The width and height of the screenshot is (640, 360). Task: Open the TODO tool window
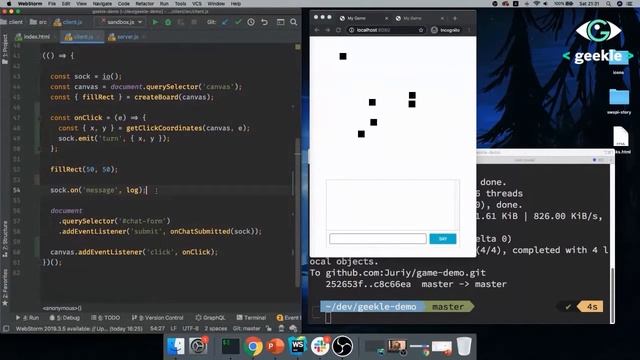tap(106, 318)
